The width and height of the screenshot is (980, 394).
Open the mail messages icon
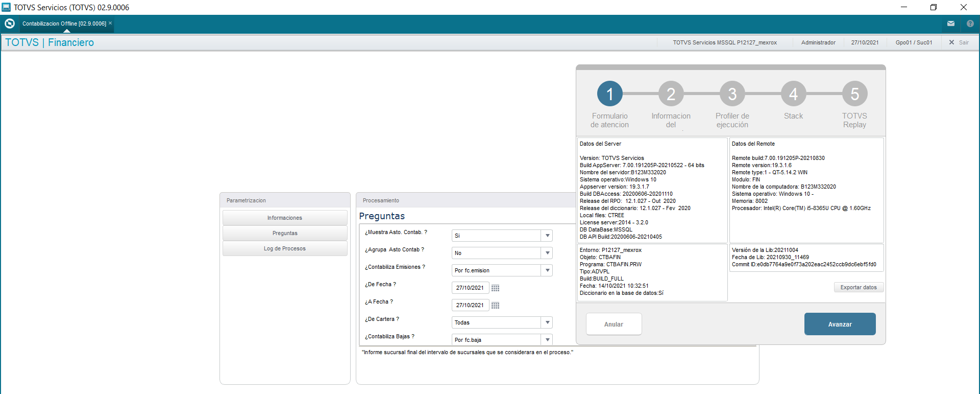coord(951,24)
